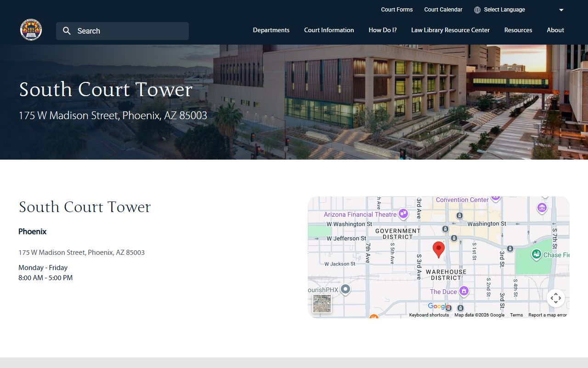The width and height of the screenshot is (588, 368).
Task: Click the magnifying glass search icon
Action: pos(67,31)
